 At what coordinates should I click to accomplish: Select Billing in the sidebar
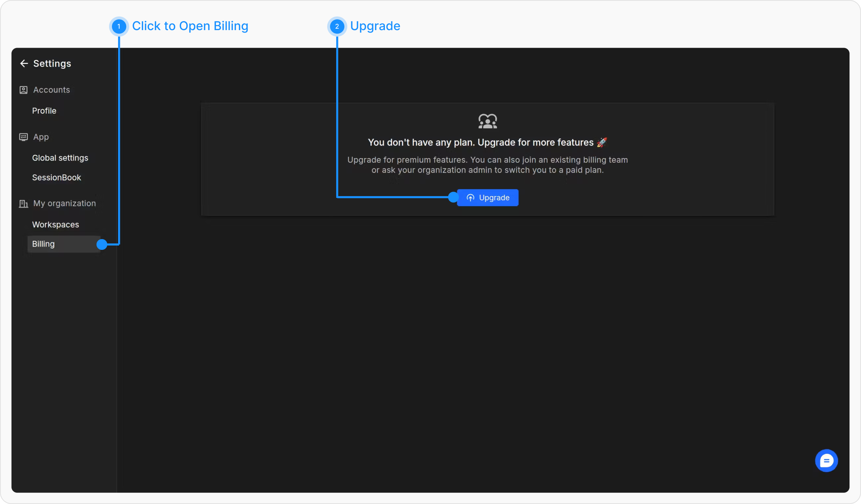43,244
